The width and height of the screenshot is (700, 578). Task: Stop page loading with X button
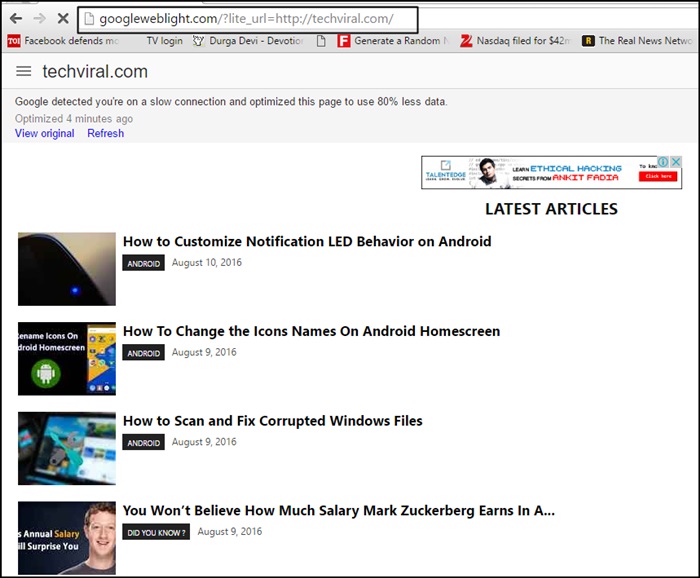tap(63, 18)
